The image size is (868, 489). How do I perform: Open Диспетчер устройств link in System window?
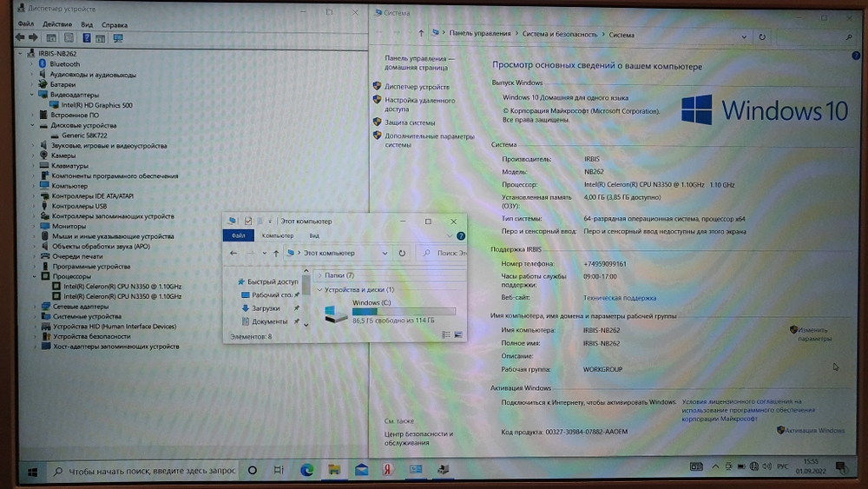(417, 87)
